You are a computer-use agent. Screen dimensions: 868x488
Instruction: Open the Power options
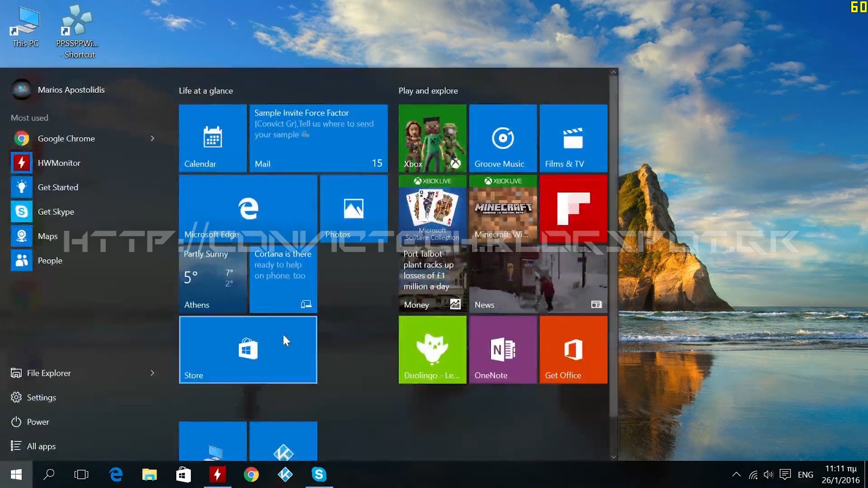[84, 422]
